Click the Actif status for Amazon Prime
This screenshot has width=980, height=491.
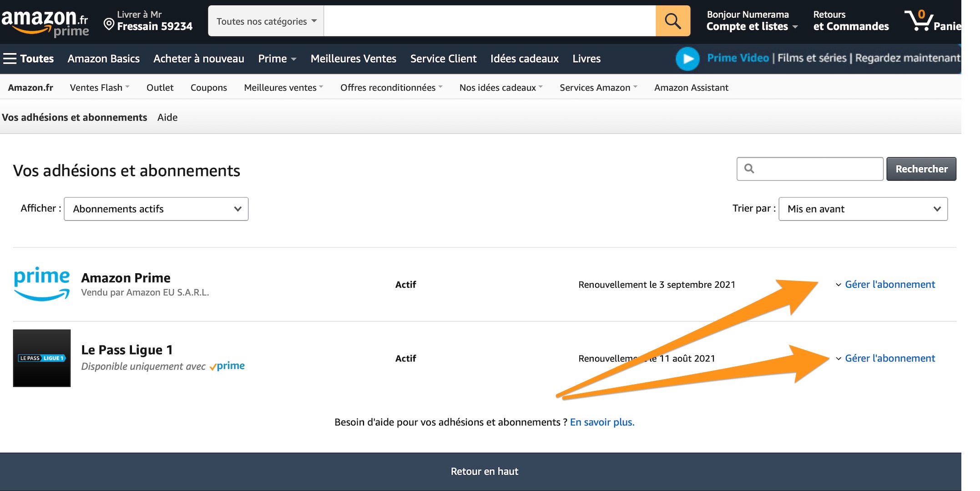(406, 285)
